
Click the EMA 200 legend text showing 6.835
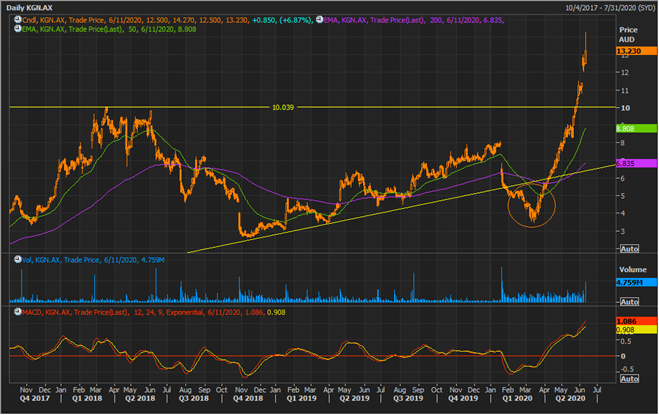[x=414, y=20]
